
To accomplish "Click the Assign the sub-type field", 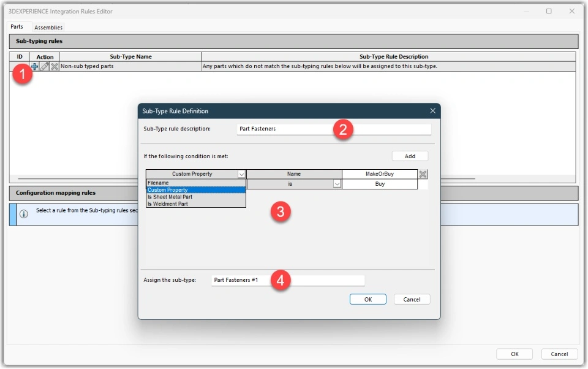I will (x=288, y=280).
